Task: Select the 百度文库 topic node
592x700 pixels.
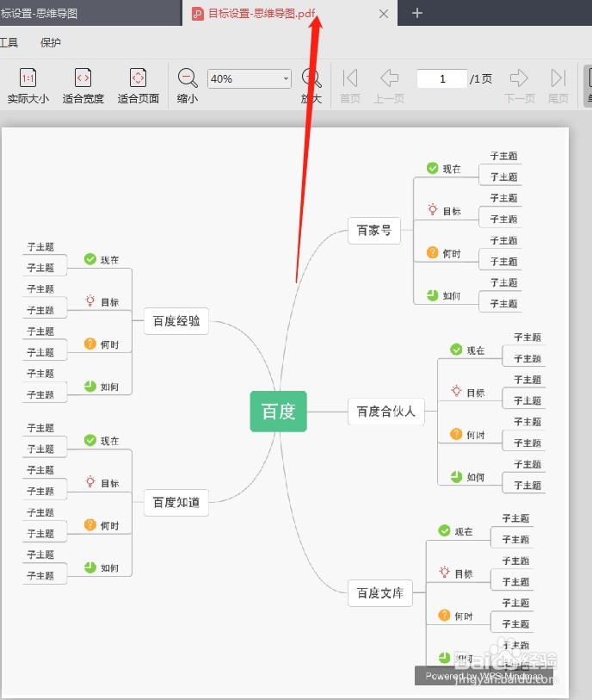Action: (x=380, y=593)
